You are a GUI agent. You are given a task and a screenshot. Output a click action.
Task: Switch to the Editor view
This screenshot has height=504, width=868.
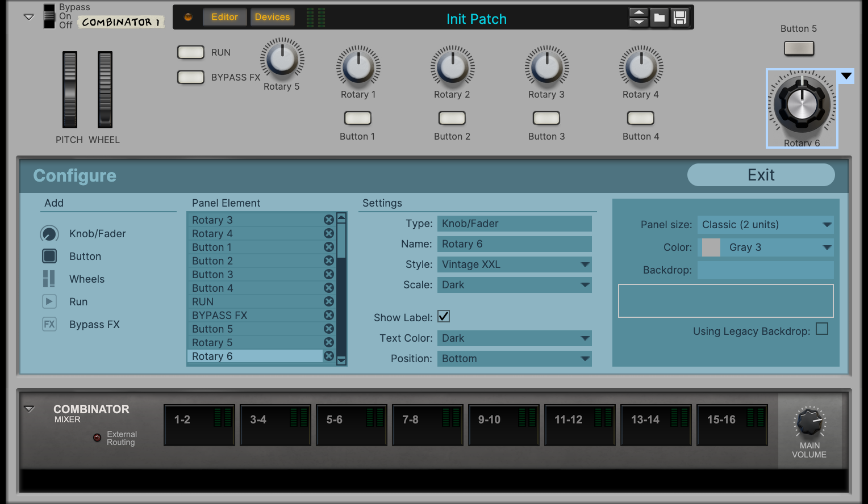coord(224,17)
